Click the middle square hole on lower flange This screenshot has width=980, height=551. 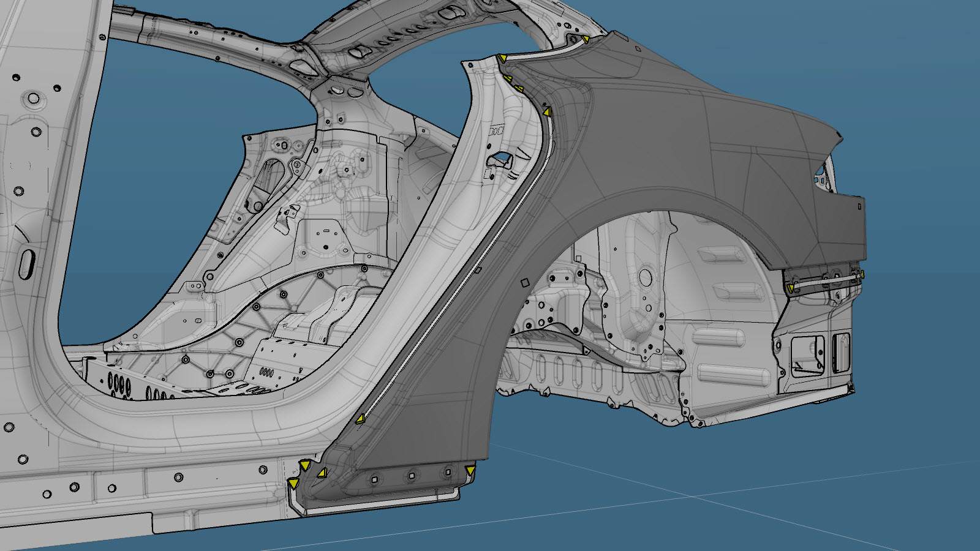tap(412, 476)
